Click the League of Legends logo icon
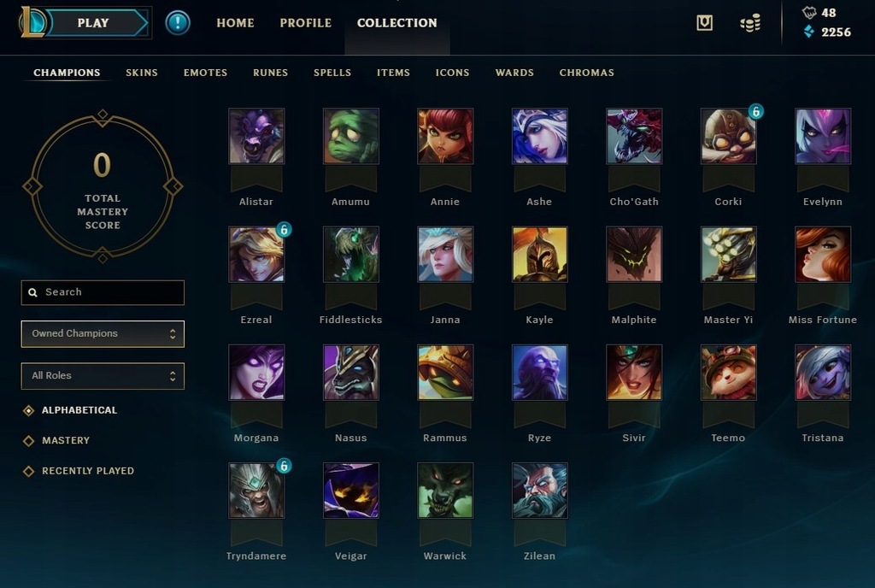 [x=32, y=22]
